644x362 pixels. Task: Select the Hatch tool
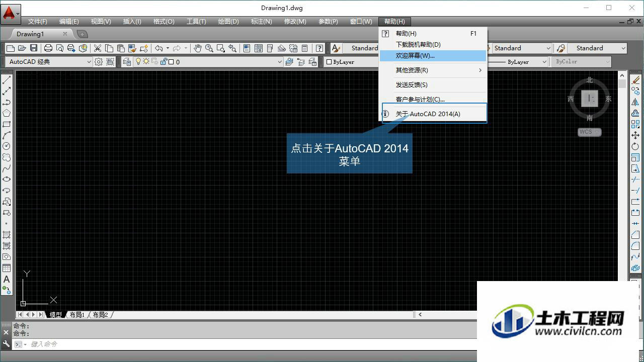[7, 235]
